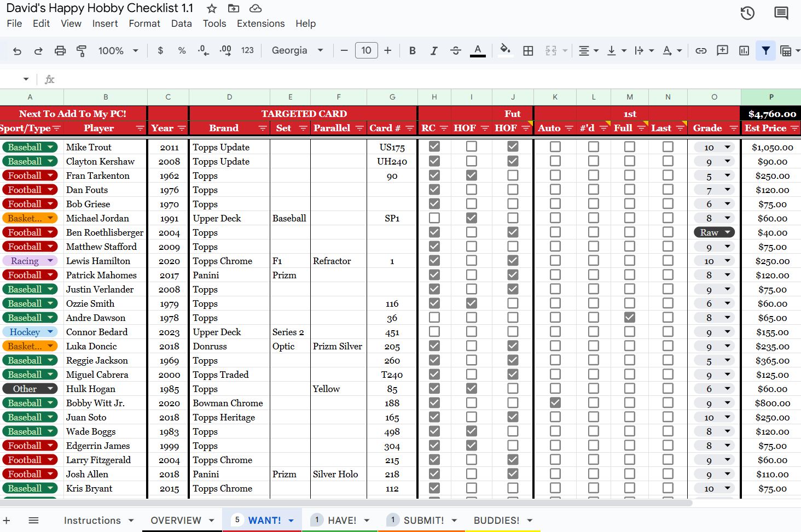Open the borders tool
Screen dimensions: 801x532
coord(528,51)
